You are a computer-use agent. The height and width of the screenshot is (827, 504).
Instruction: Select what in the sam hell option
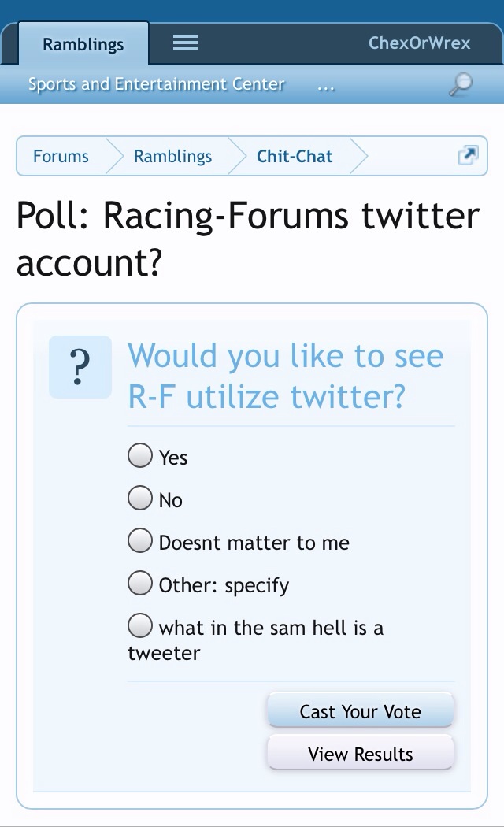coord(140,625)
